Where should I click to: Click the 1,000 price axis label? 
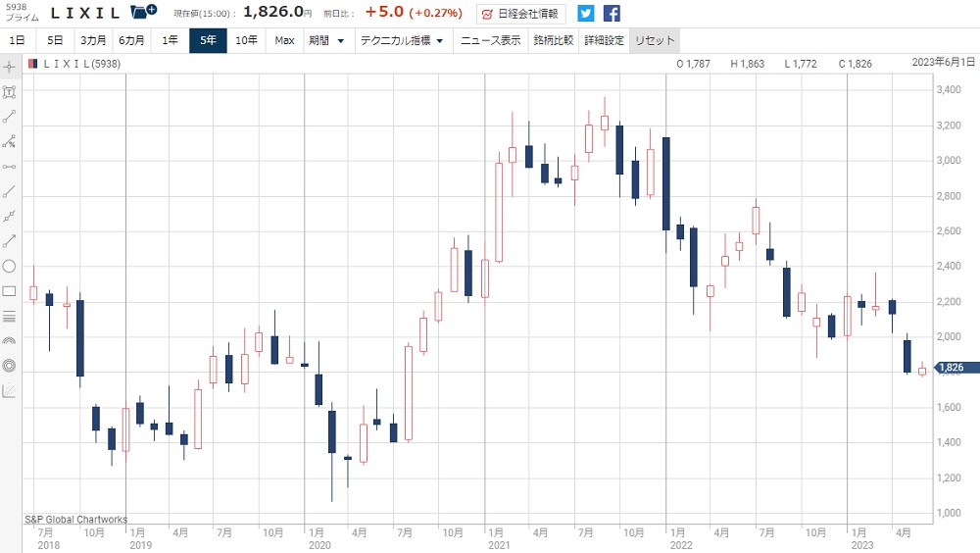949,513
